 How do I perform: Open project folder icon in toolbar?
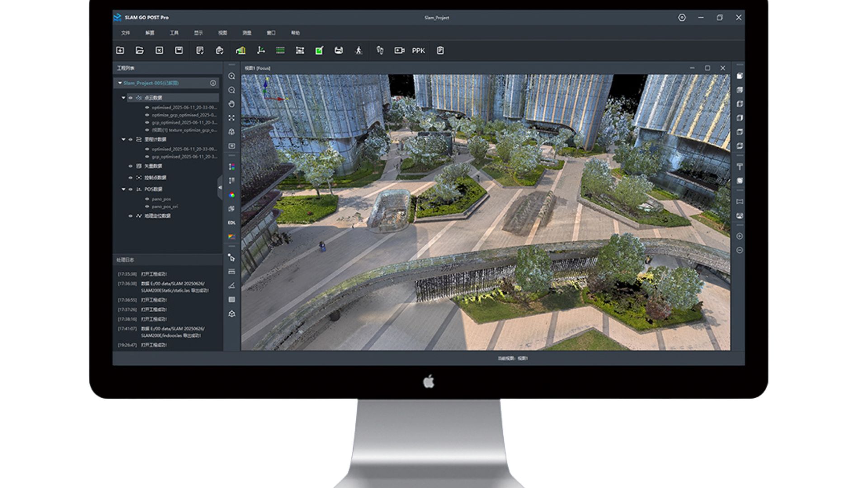tap(140, 51)
